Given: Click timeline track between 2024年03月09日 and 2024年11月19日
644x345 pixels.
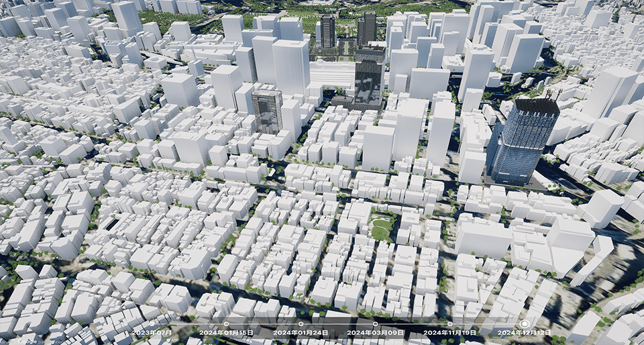Looking at the screenshot, I should (412, 324).
